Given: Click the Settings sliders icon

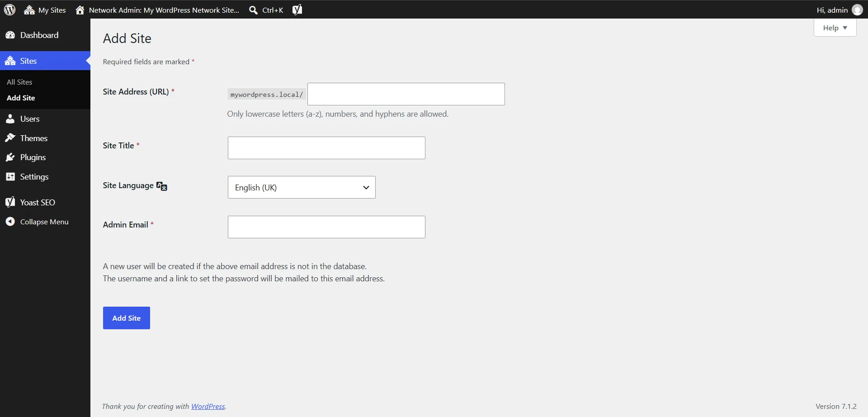Looking at the screenshot, I should (10, 177).
